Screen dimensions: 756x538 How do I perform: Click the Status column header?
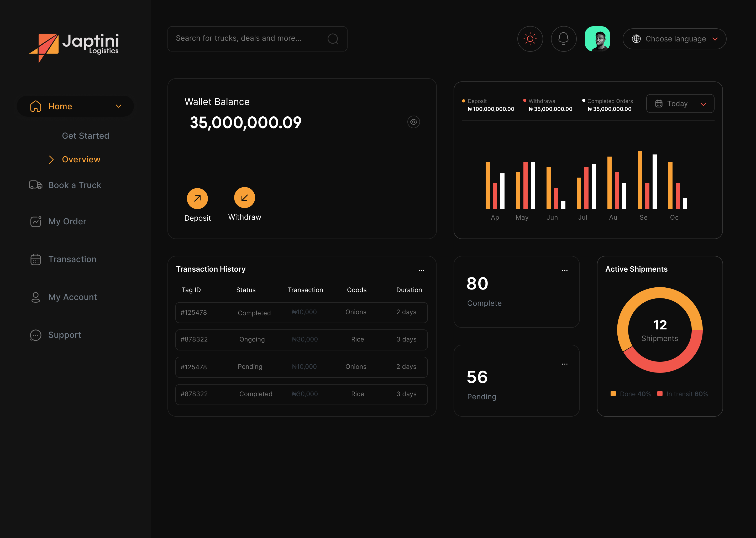[246, 290]
